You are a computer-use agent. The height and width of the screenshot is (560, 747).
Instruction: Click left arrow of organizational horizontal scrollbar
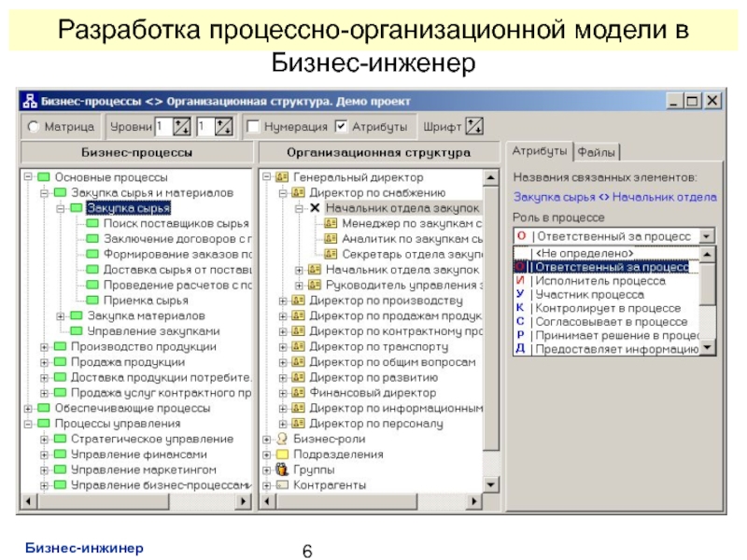pyautogui.click(x=267, y=501)
